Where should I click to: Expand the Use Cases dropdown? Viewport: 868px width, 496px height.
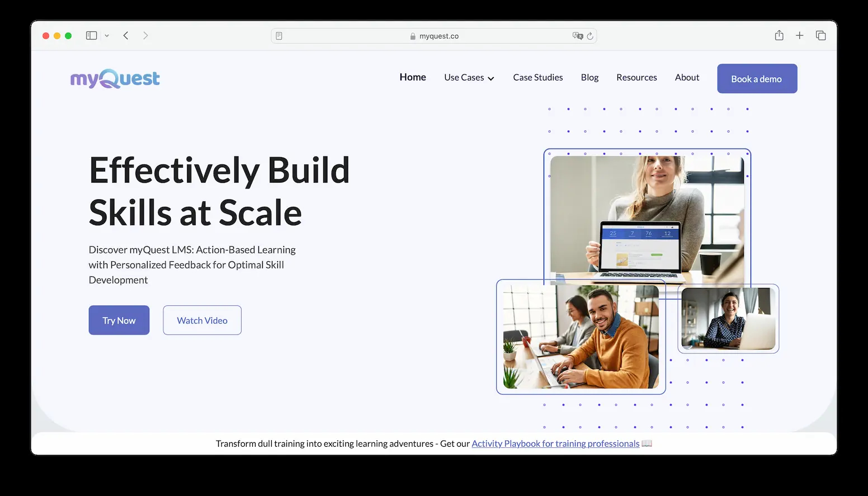coord(469,78)
